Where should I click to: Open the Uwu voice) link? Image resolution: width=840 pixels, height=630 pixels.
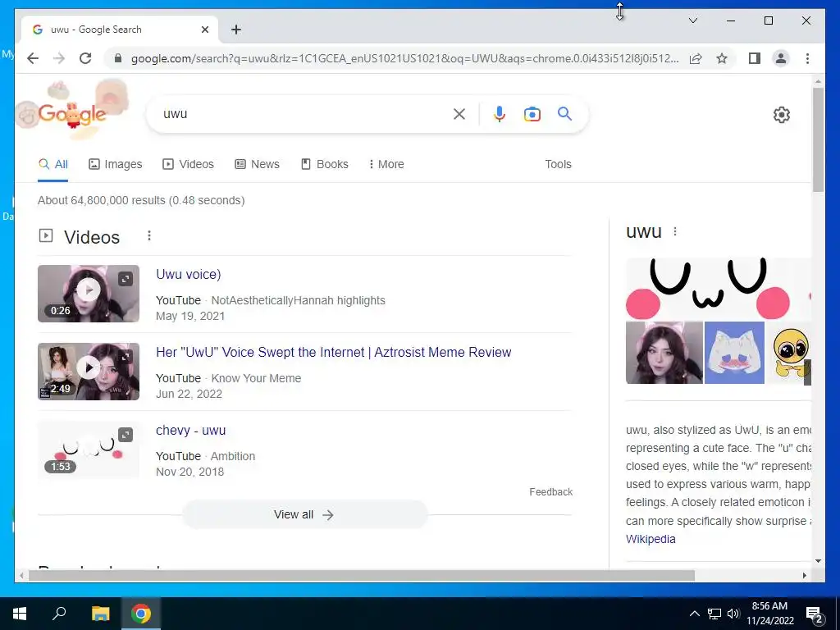click(188, 274)
